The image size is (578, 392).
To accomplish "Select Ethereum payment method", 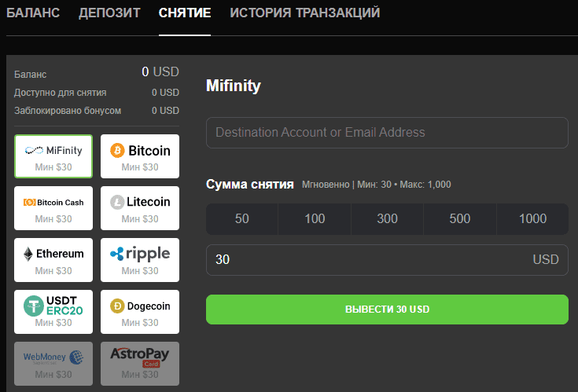I will click(x=53, y=260).
